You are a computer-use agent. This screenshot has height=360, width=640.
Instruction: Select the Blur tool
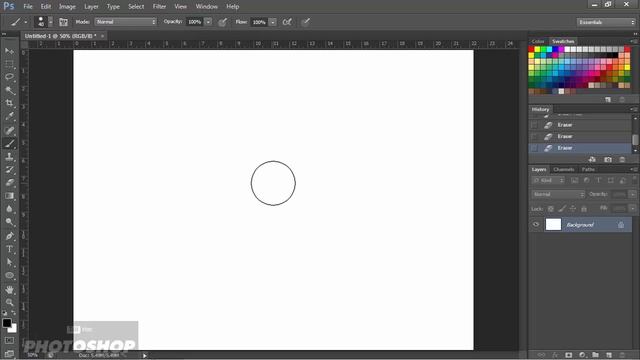tap(9, 209)
